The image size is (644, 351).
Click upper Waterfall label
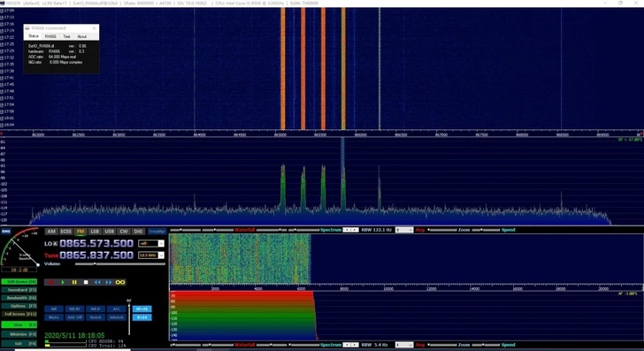click(244, 230)
